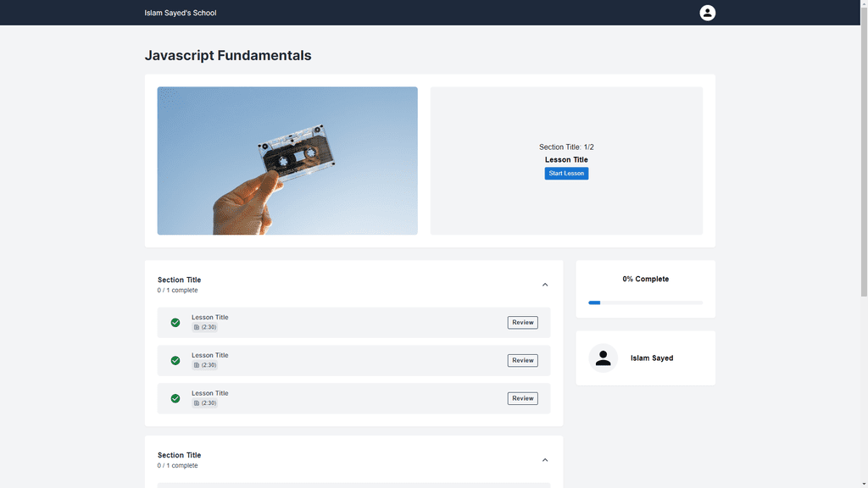
Task: Click the (2:30) duration of third lesson
Action: [209, 402]
